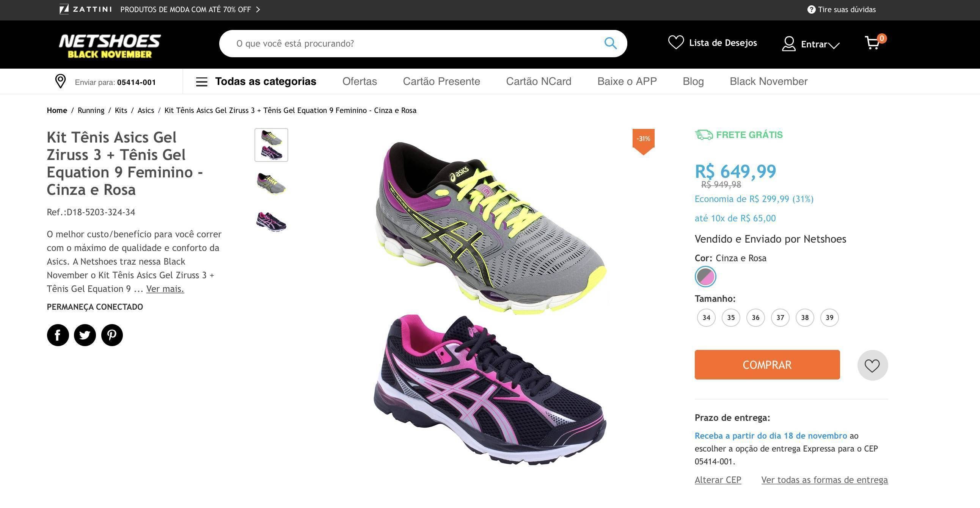Click the location pin icon
The image size is (980, 508).
[60, 82]
